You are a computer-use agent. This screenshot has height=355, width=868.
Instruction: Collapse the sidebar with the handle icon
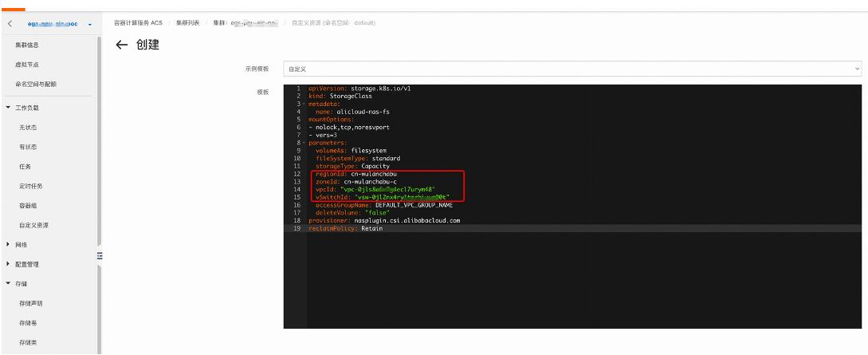coord(100,256)
